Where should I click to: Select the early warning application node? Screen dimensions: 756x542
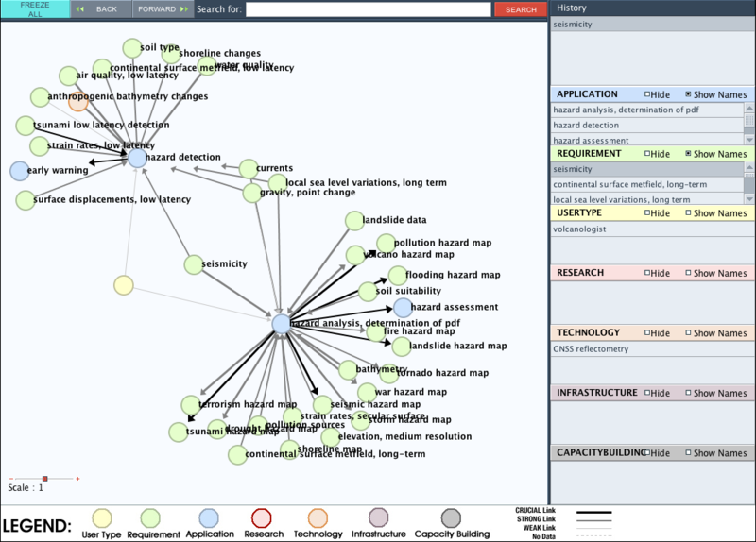(x=19, y=171)
